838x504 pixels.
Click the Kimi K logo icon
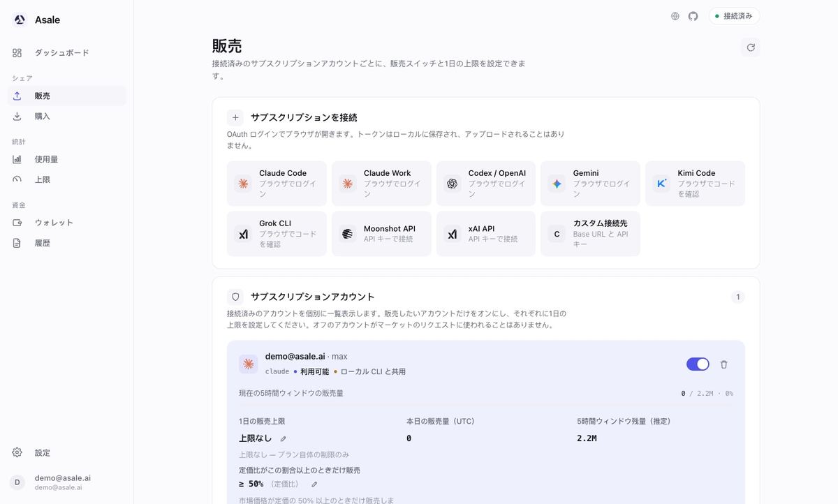pyautogui.click(x=661, y=184)
